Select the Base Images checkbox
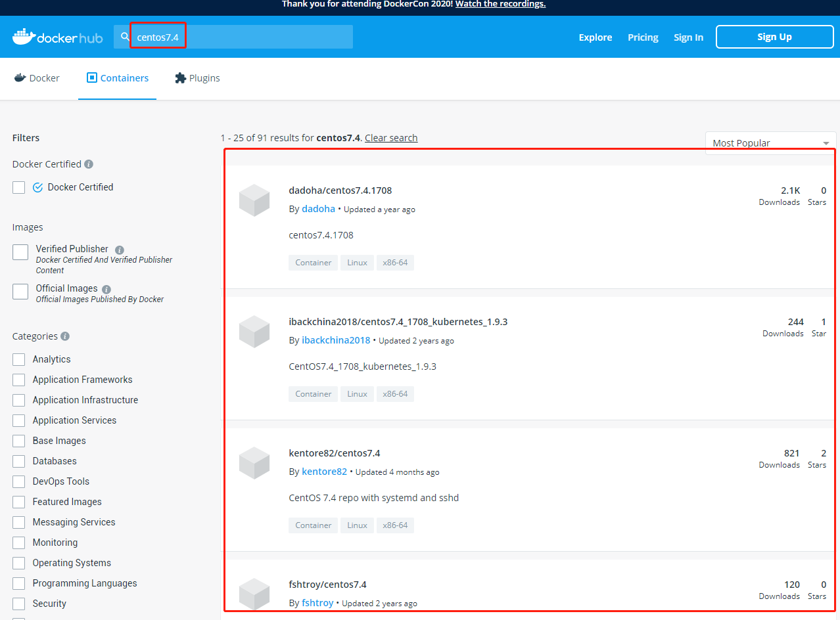Image resolution: width=840 pixels, height=620 pixels. (19, 441)
